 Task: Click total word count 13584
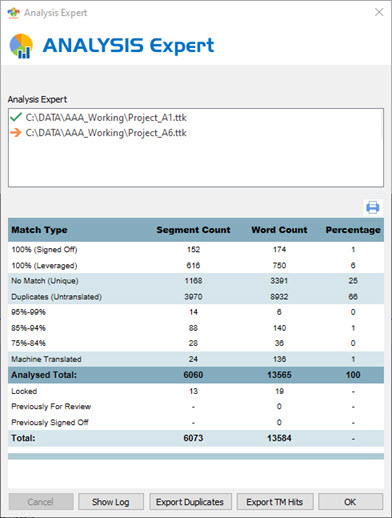click(279, 438)
